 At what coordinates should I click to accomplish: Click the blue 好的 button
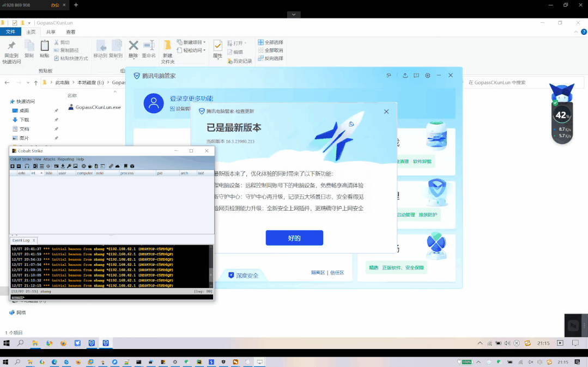(294, 238)
